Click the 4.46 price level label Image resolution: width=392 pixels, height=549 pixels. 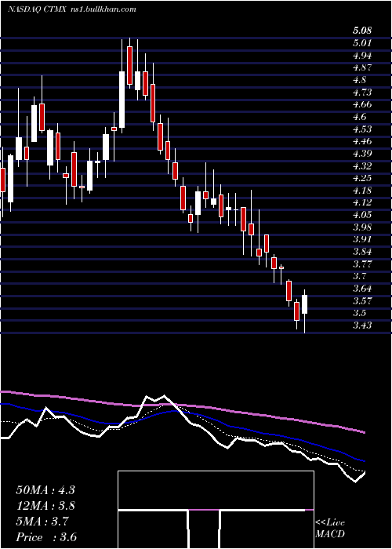[362, 141]
